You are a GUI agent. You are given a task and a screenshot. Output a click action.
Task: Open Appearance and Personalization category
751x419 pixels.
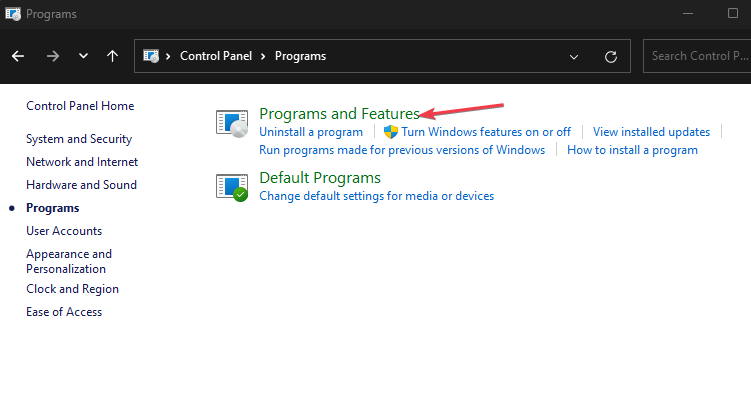pos(69,261)
